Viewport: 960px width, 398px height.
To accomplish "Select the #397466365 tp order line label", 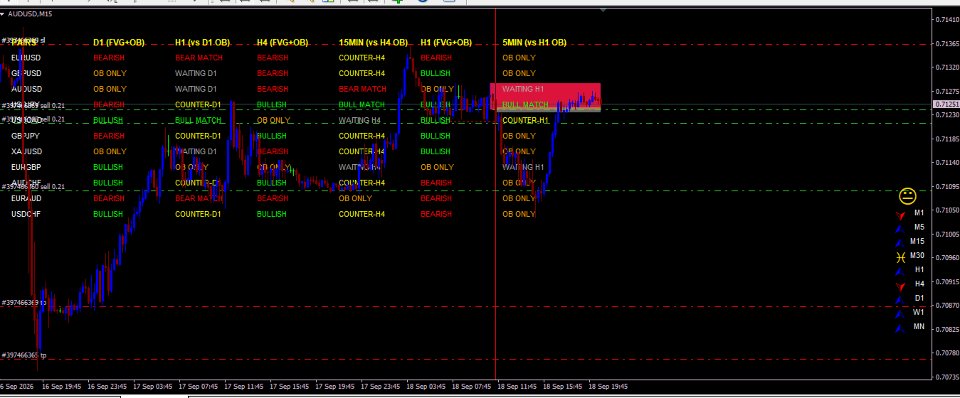I will (23, 355).
